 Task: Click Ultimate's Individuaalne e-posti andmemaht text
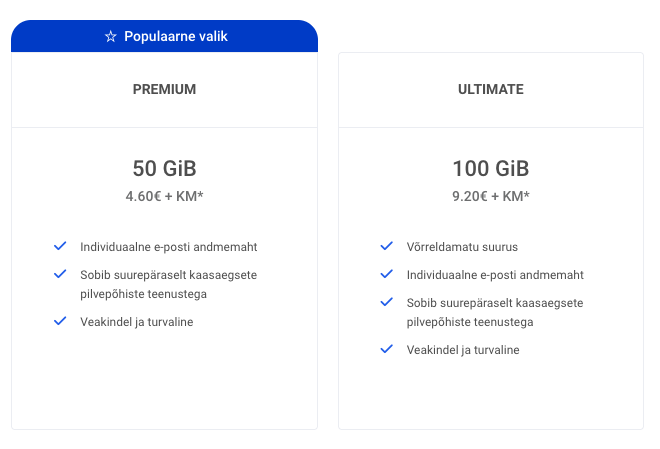pos(495,275)
